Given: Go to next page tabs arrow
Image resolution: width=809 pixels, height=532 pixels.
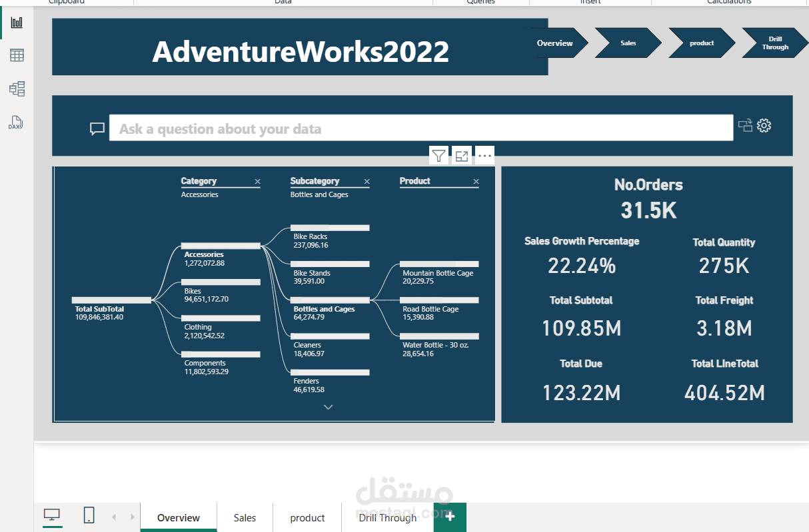Looking at the screenshot, I should click(x=132, y=517).
